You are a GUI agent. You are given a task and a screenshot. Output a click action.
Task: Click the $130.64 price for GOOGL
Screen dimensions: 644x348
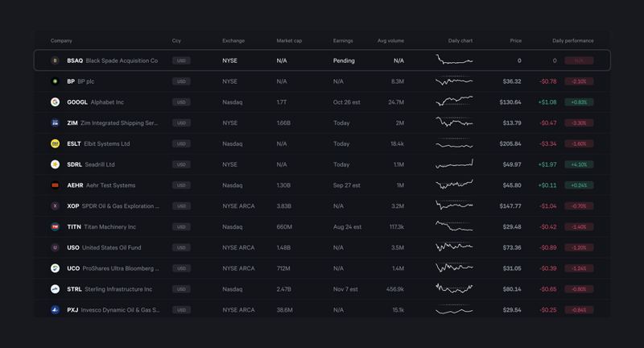(x=510, y=101)
